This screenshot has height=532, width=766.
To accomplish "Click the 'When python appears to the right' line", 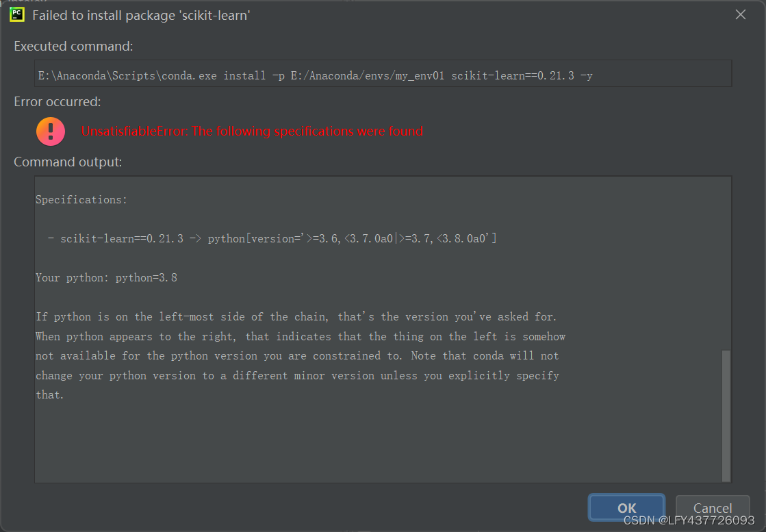I will point(301,337).
